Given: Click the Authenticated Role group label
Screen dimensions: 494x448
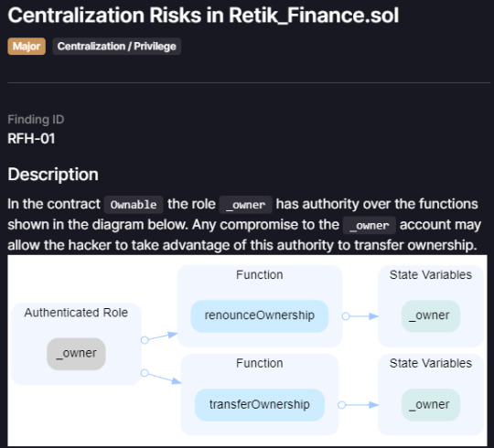Looking at the screenshot, I should click(76, 313).
